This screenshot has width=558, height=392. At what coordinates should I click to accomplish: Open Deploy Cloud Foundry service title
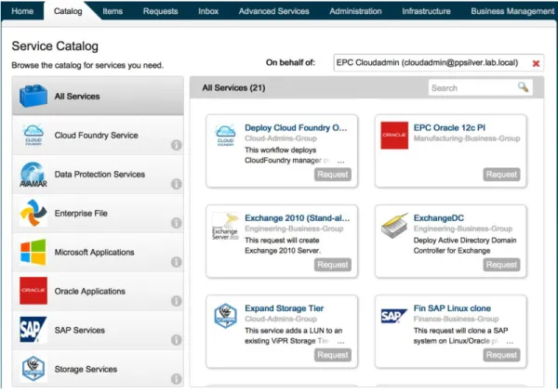point(296,128)
